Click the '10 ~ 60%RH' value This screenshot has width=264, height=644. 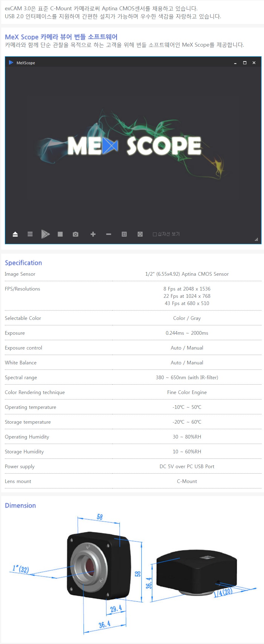pos(187,452)
